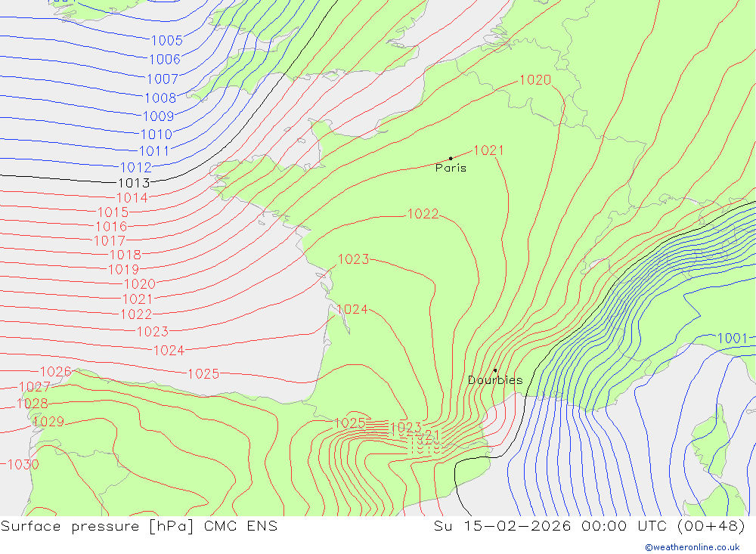The height and width of the screenshot is (554, 756).
Task: Click the blue 1005 isobar label
Action: pos(167,40)
